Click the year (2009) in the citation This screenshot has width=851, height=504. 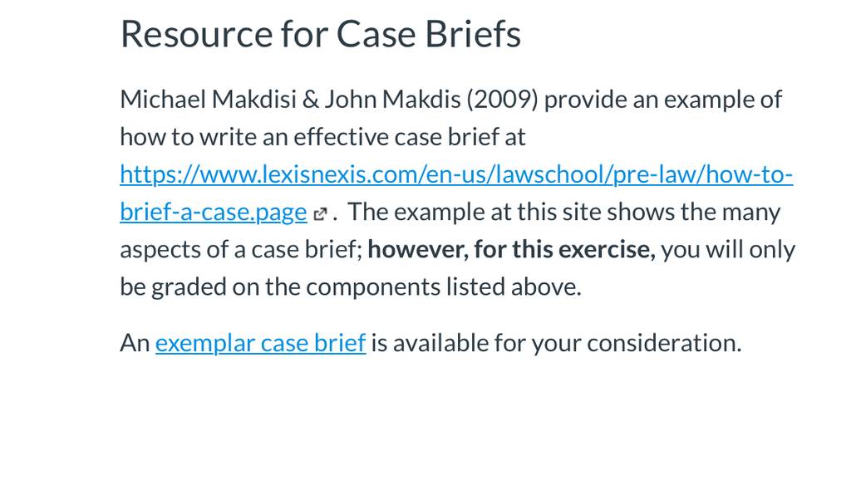click(x=502, y=100)
